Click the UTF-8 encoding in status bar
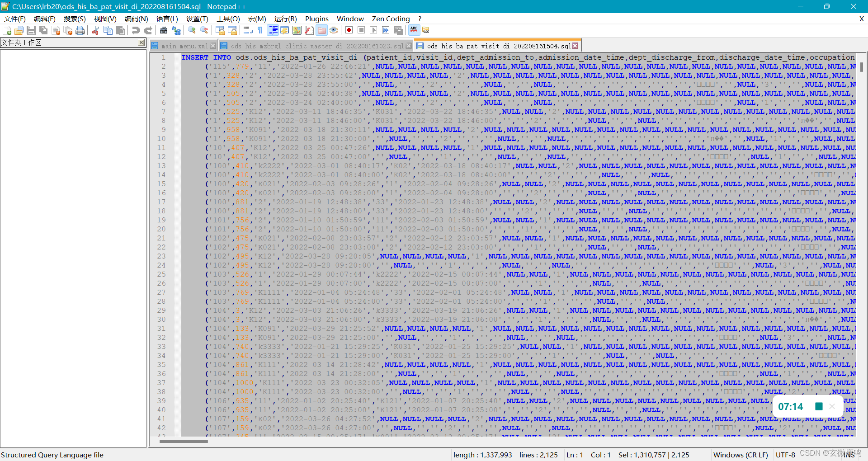 [785, 455]
